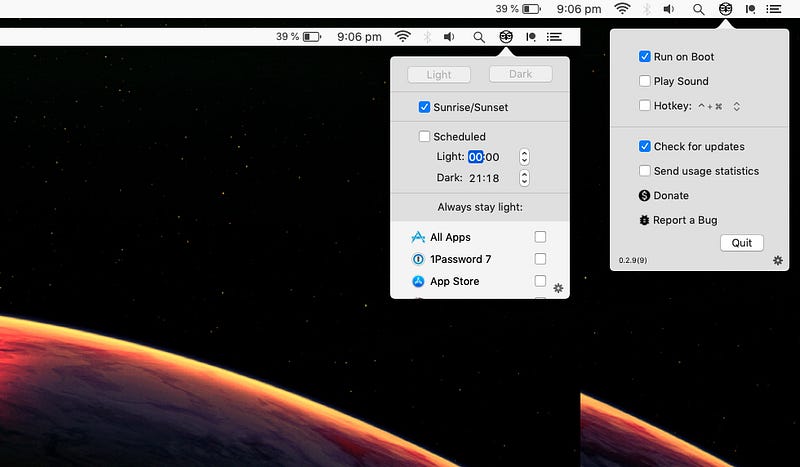This screenshot has height=467, width=800.
Task: Click the gear icon next to version 0.2.9
Action: (777, 260)
